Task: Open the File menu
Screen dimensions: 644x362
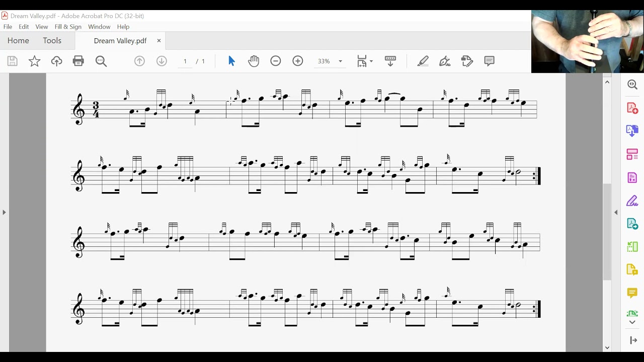Action: pos(8,27)
